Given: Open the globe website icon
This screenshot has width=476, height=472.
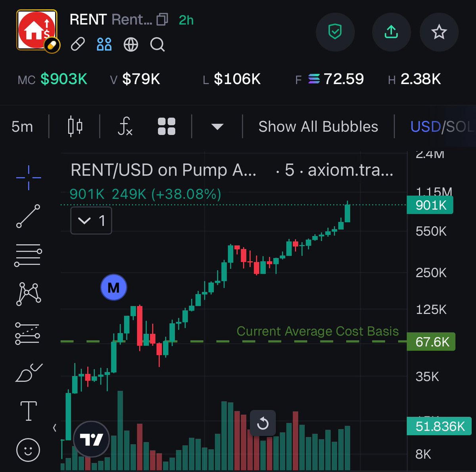Looking at the screenshot, I should coord(131,44).
